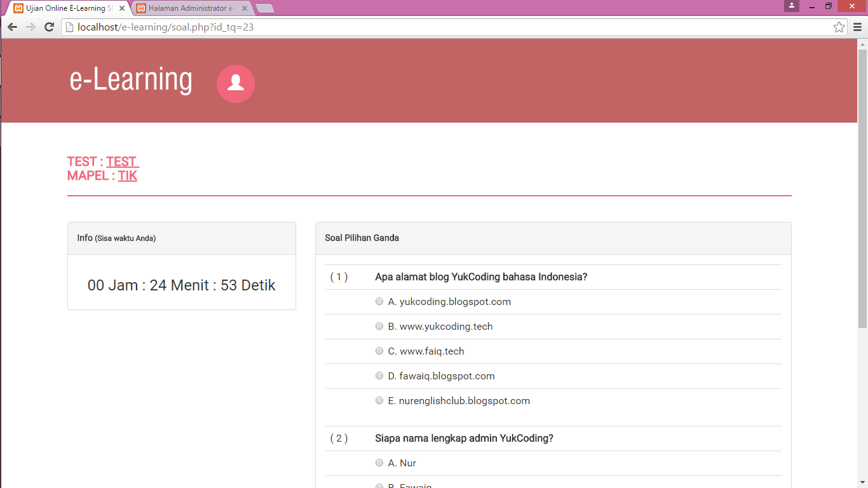Screen dimensions: 868x488
Task: Choose answer E. nurenglishclub.blogspot.com
Action: (x=379, y=400)
